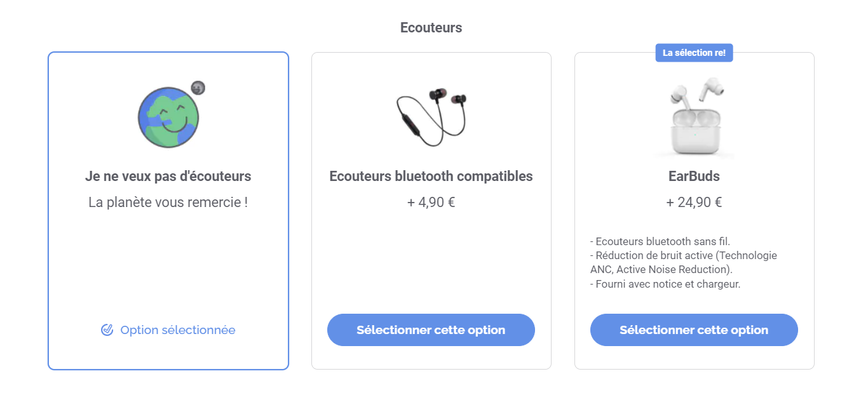Viewport: 868px width, 395px height.
Task: Select the wired Bluetooth earphones image
Action: (x=431, y=117)
